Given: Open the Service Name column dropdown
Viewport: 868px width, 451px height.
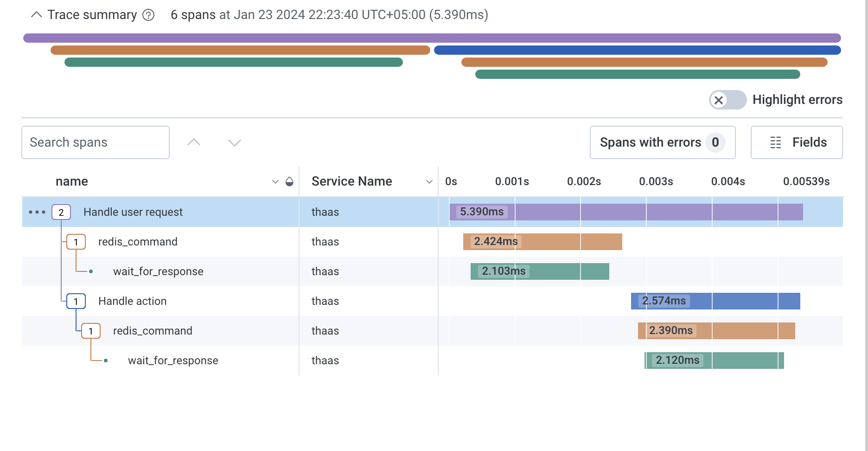Looking at the screenshot, I should pyautogui.click(x=428, y=181).
